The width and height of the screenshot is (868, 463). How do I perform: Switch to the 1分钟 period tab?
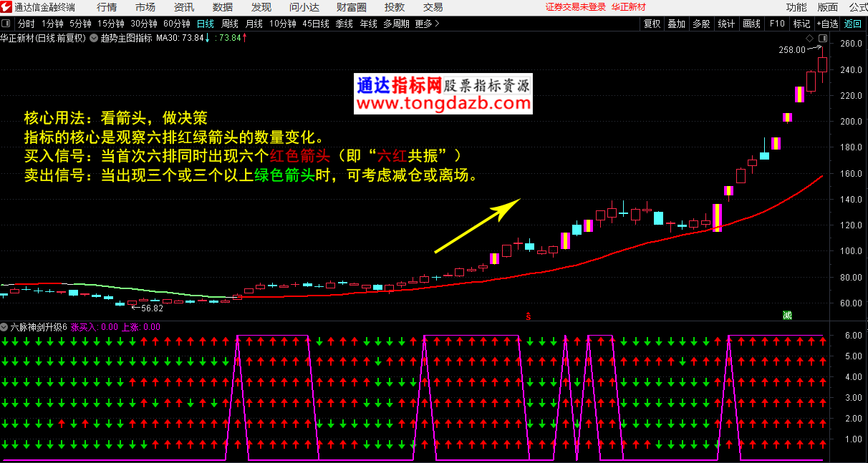click(x=52, y=24)
